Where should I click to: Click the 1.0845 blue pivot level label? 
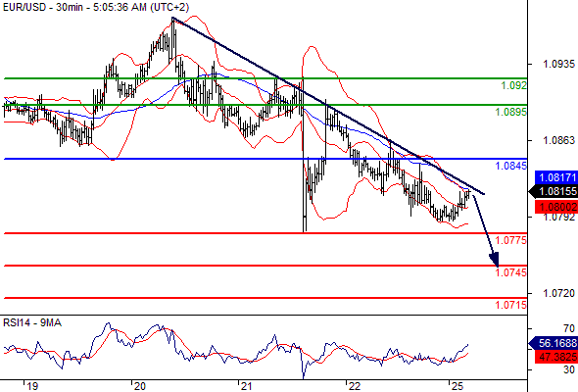(x=511, y=166)
